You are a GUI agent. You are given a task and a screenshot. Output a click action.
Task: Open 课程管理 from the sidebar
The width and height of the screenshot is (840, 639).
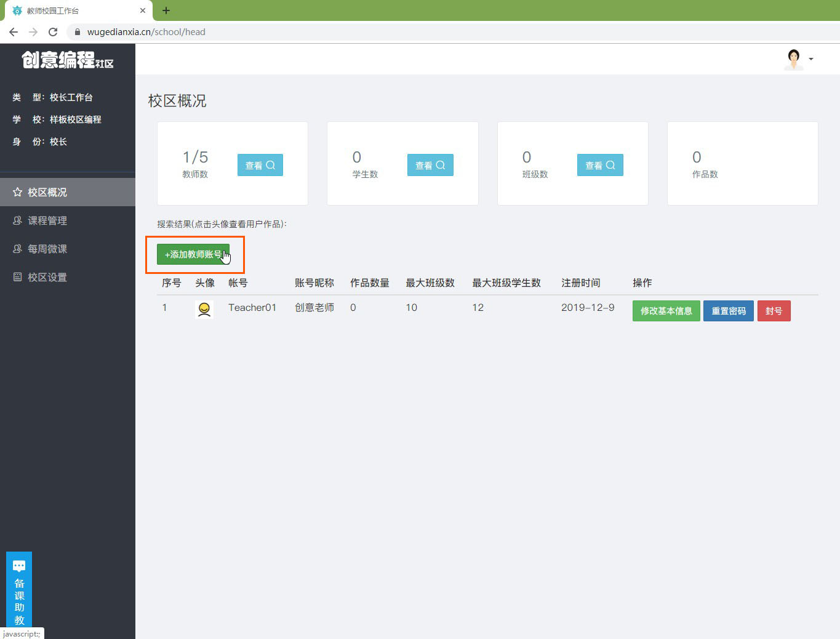[x=68, y=220]
